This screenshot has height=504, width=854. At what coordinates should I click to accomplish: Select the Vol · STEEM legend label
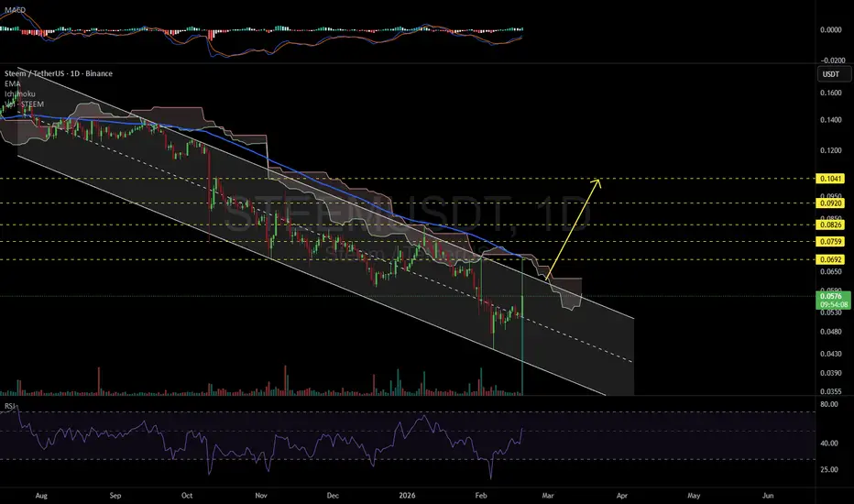click(24, 104)
